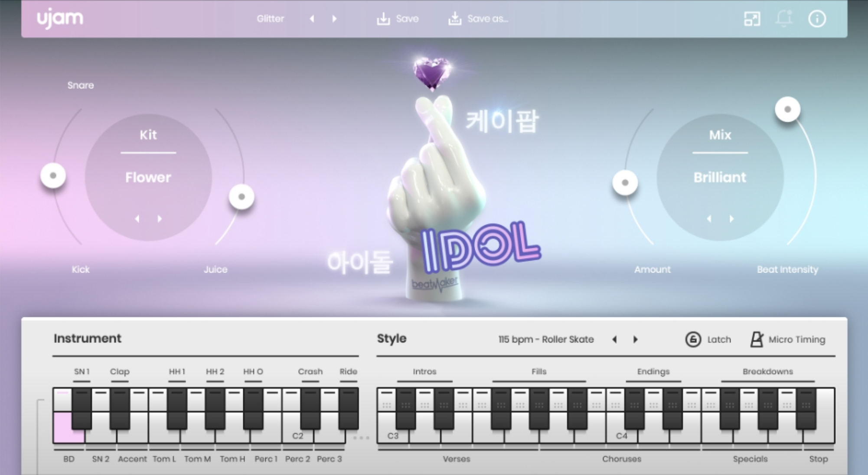This screenshot has width=868, height=475.
Task: Toggle window resize icon
Action: pyautogui.click(x=752, y=19)
